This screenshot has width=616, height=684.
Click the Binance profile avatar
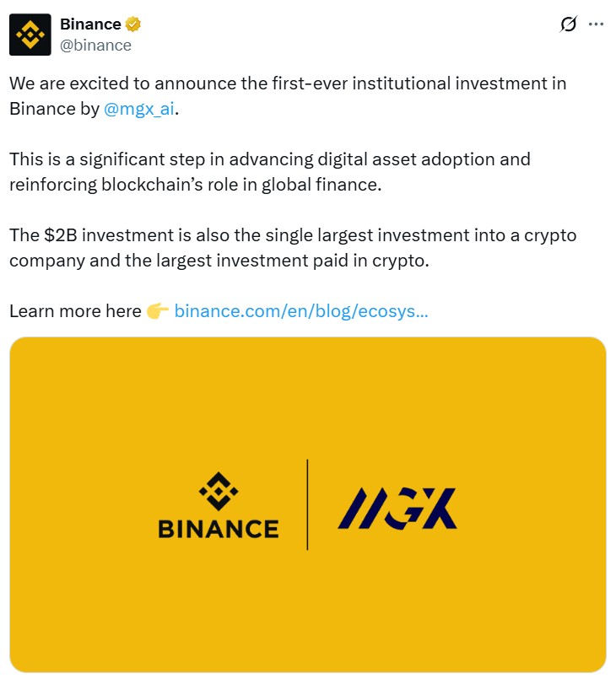tap(30, 34)
